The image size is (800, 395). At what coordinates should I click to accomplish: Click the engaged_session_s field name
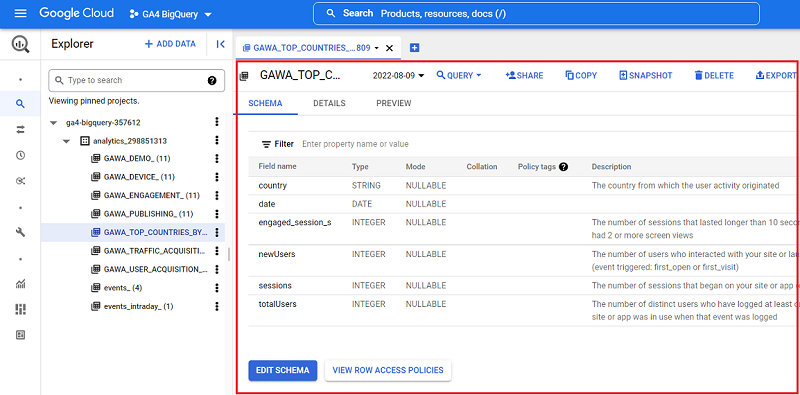click(295, 223)
